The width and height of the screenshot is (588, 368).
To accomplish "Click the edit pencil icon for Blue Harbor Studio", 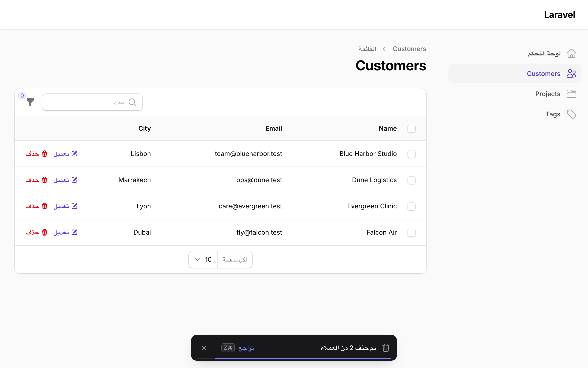I will point(74,154).
